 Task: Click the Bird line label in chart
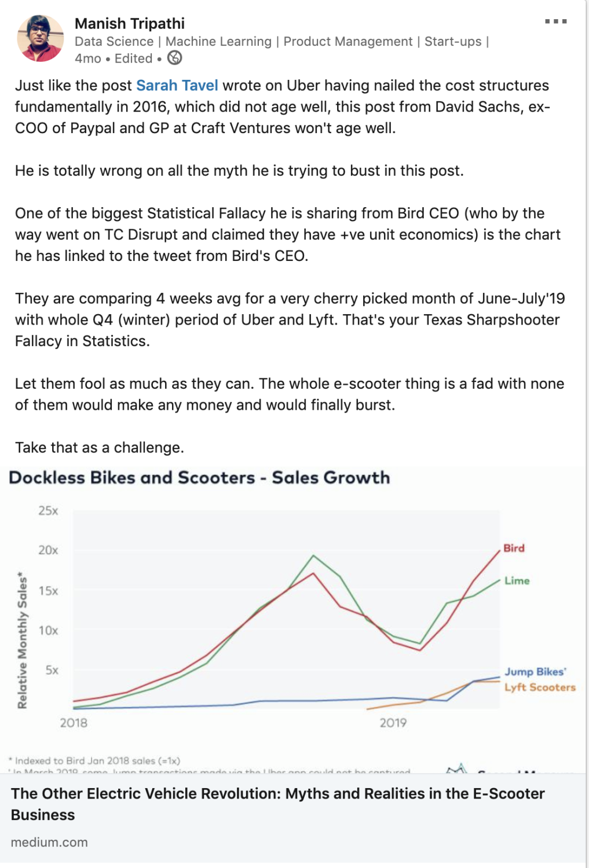point(514,548)
